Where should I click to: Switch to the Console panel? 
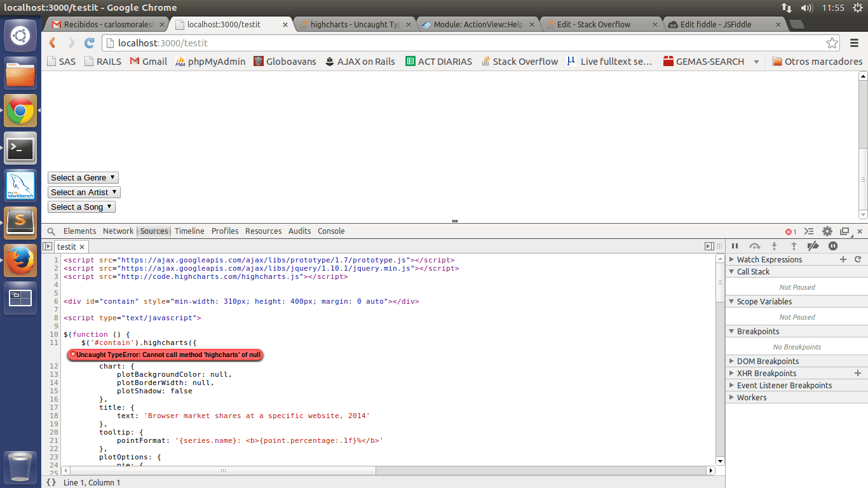331,231
